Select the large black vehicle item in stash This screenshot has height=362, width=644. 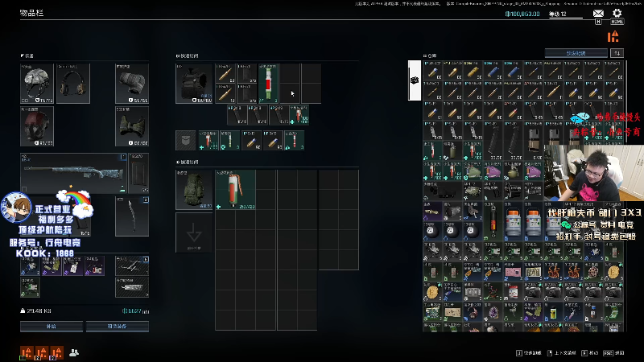point(443,191)
